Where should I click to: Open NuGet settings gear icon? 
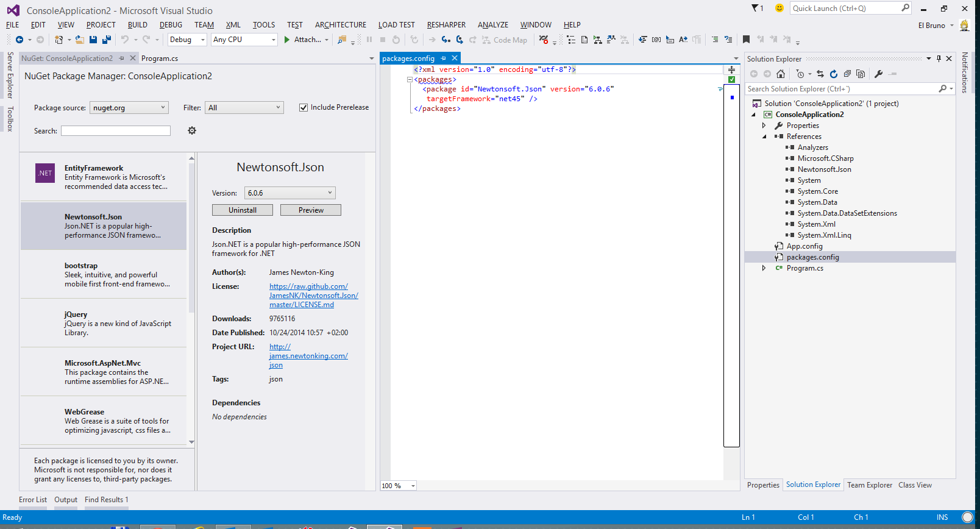(x=192, y=130)
